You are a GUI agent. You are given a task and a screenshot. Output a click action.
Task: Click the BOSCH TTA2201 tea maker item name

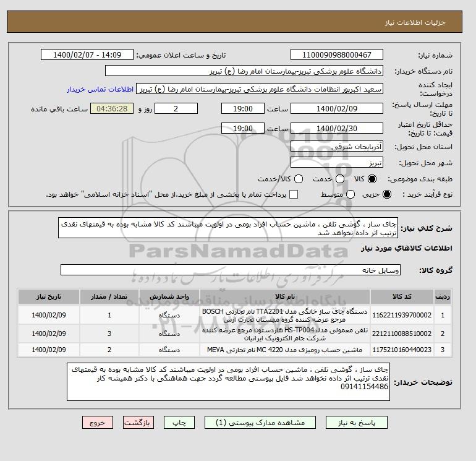click(x=285, y=316)
